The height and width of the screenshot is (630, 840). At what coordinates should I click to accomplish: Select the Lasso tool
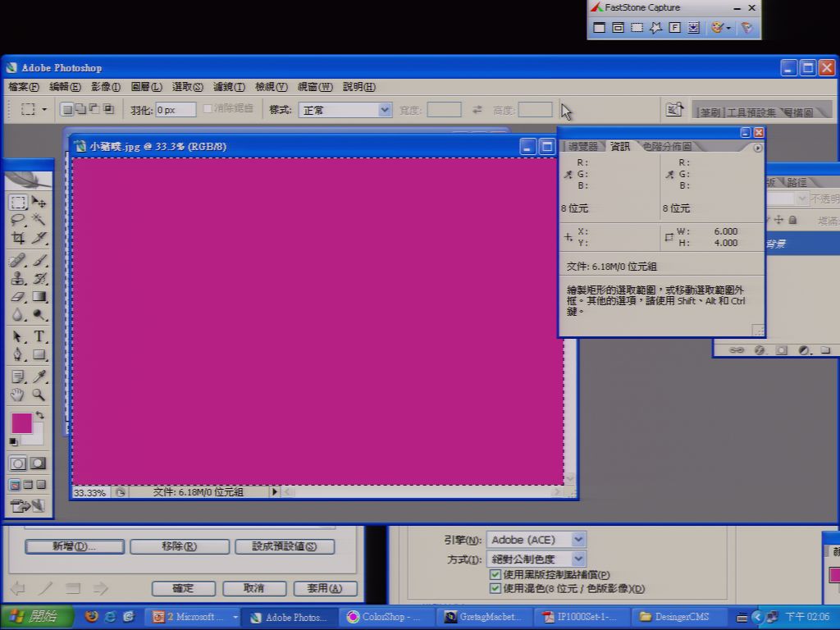pyautogui.click(x=18, y=219)
